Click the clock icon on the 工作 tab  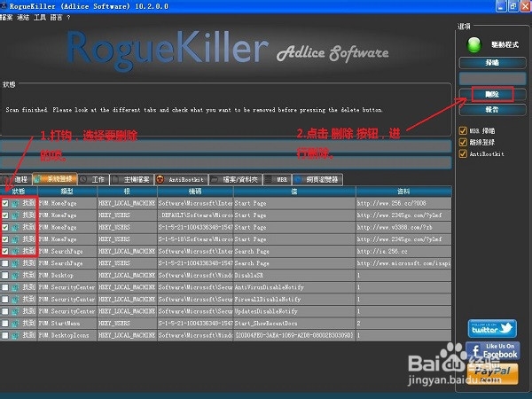coord(84,179)
